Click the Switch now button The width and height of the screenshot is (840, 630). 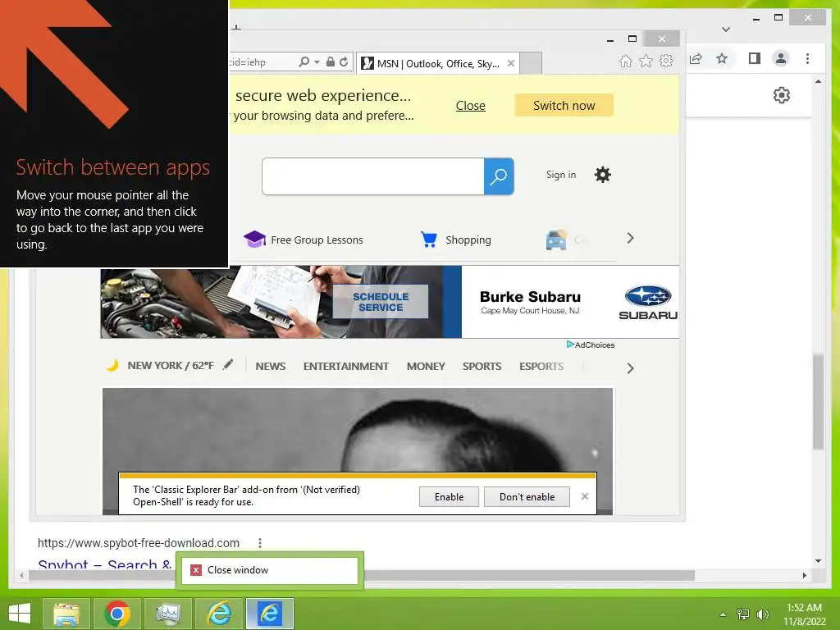tap(564, 106)
